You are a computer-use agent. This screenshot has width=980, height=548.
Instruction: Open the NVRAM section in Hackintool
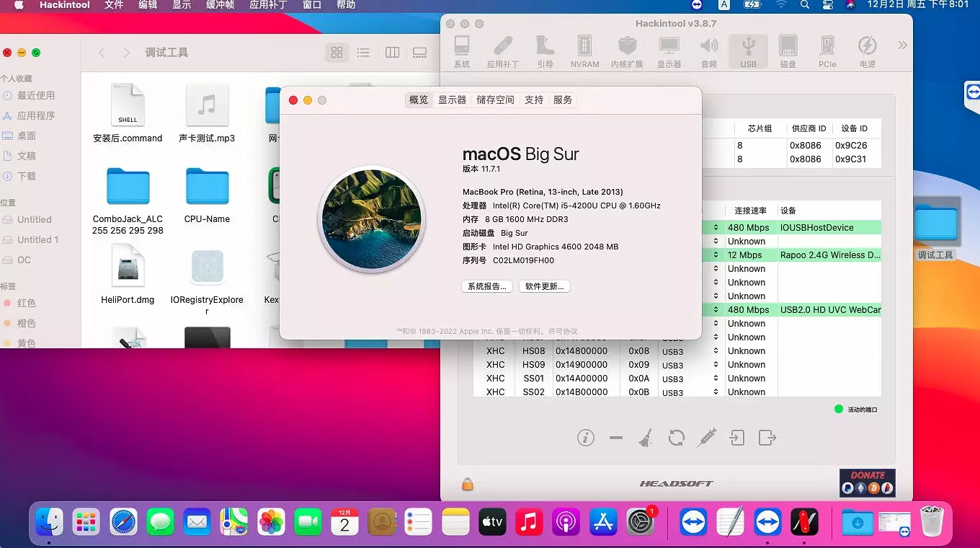tap(584, 50)
